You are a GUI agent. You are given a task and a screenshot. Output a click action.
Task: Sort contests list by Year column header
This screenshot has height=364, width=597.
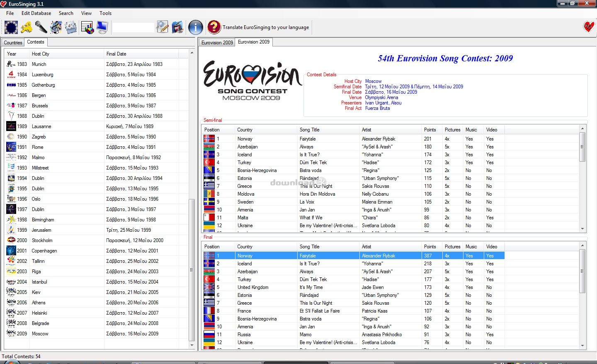(x=17, y=54)
